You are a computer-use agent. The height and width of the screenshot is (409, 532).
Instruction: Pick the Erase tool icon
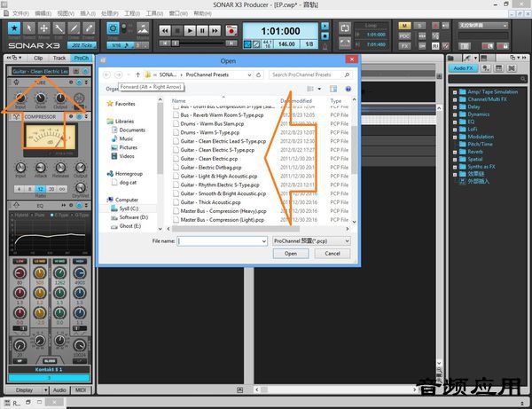[89, 28]
